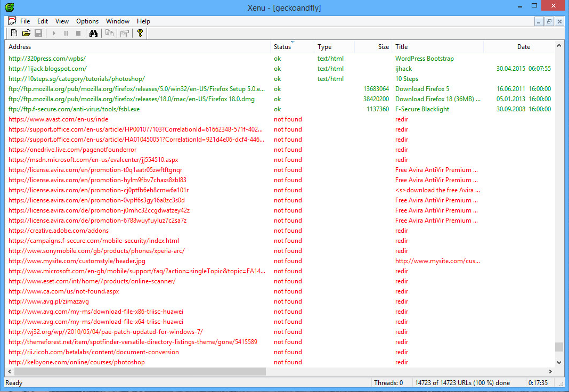Click the New document toolbar icon
Screen dimensions: 569x392
tap(14, 34)
